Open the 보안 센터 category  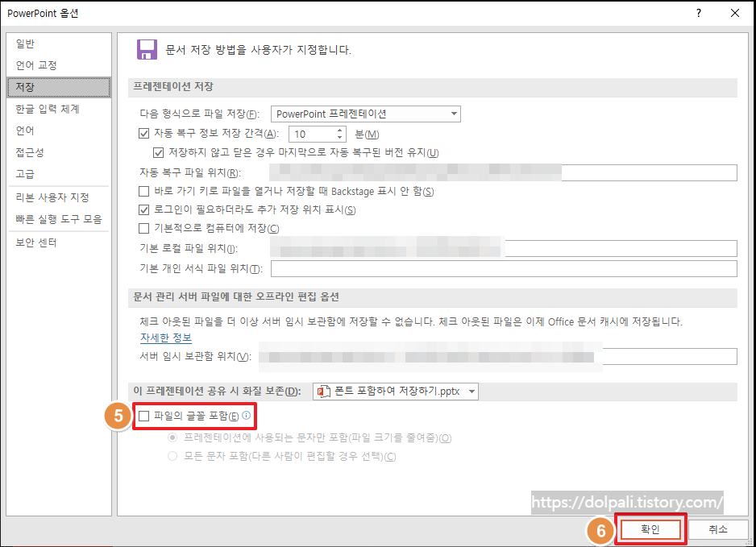[x=59, y=242]
